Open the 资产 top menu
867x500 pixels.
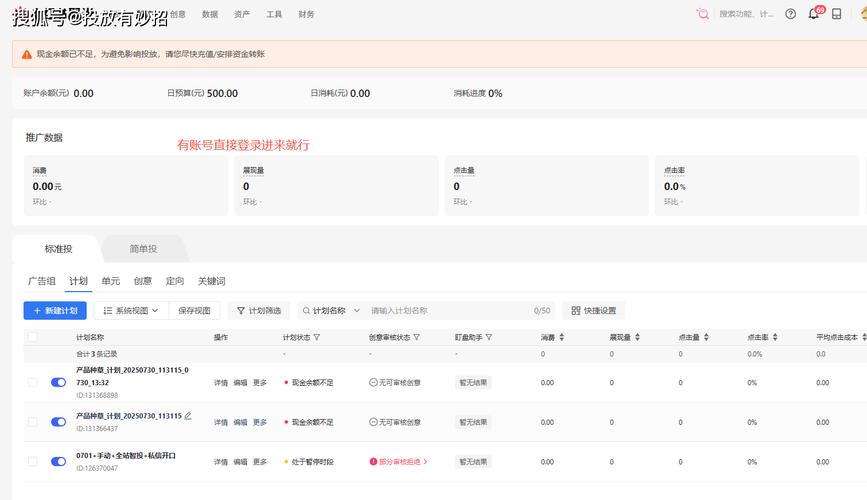click(x=242, y=14)
